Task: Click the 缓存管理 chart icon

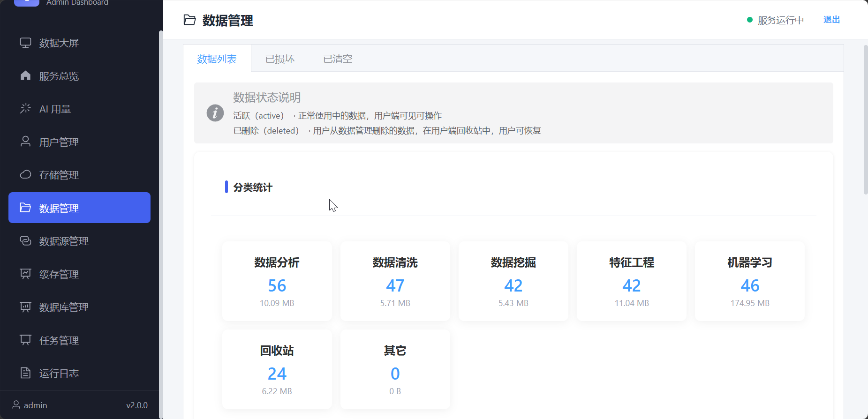Action: pyautogui.click(x=25, y=274)
